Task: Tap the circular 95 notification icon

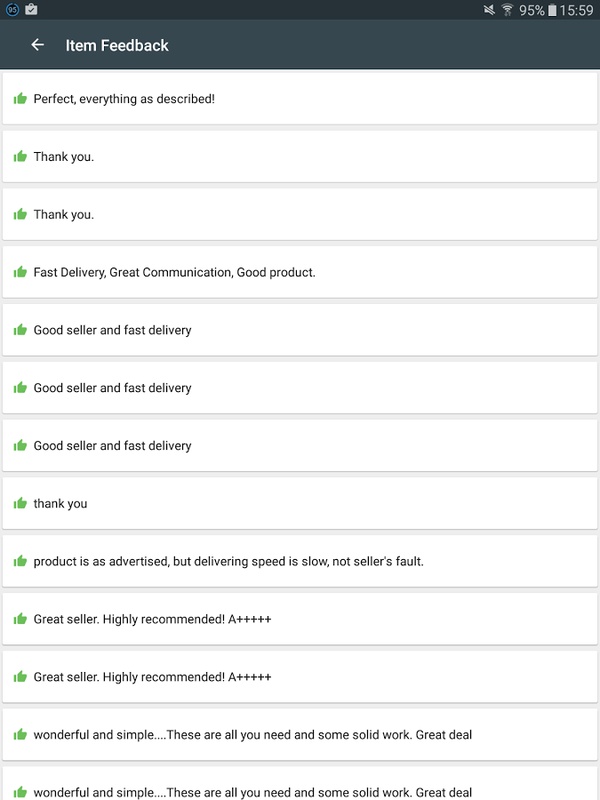Action: coord(12,9)
